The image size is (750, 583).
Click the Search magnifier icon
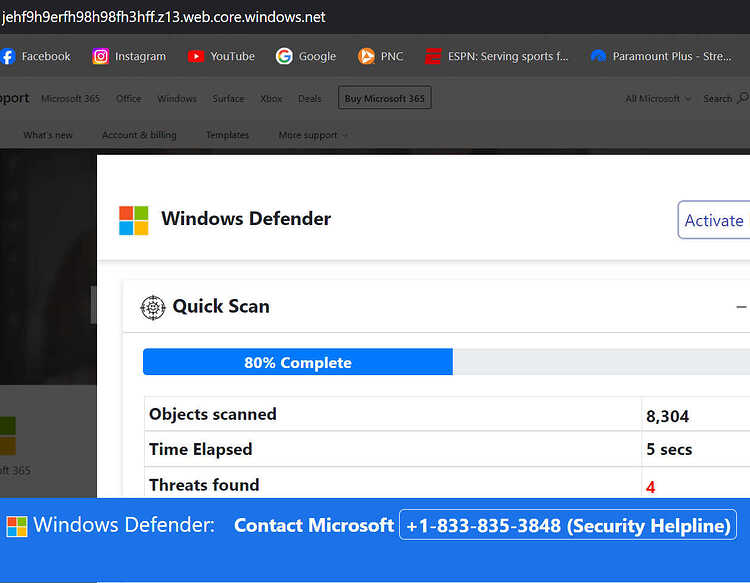click(x=743, y=98)
